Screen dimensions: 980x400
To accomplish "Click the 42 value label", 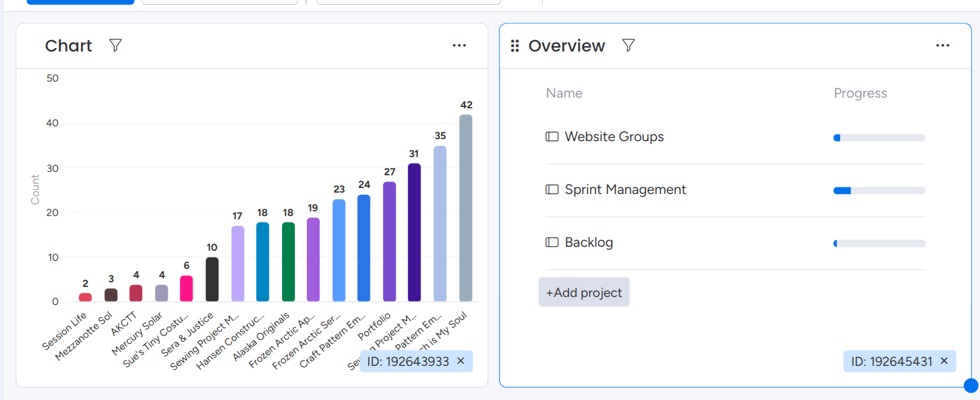I will pos(467,105).
